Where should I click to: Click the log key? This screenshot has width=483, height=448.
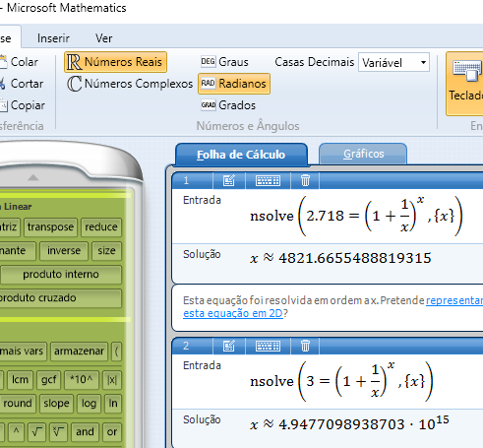[x=89, y=404]
